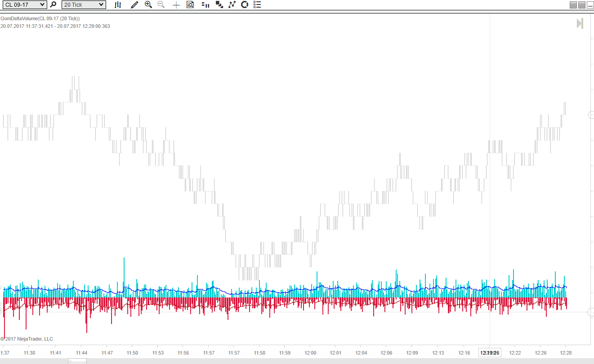Click the 11:56 time axis label
This screenshot has height=364, width=594.
[183, 353]
